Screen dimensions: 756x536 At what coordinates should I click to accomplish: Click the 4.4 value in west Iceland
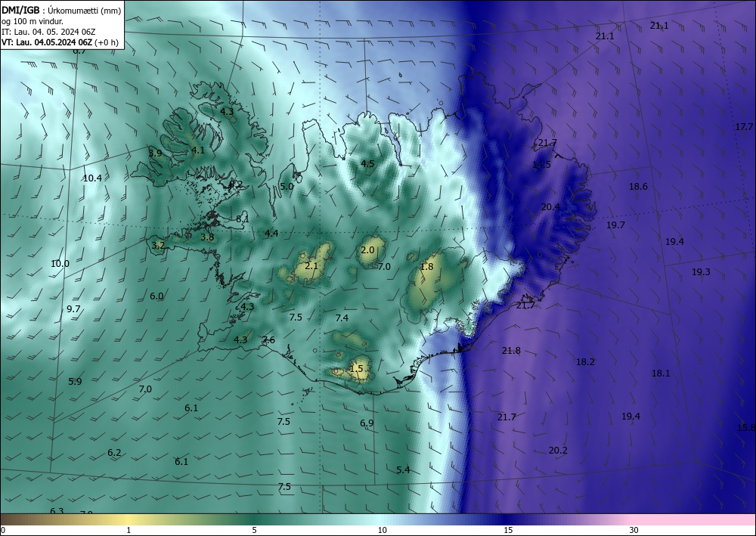271,234
